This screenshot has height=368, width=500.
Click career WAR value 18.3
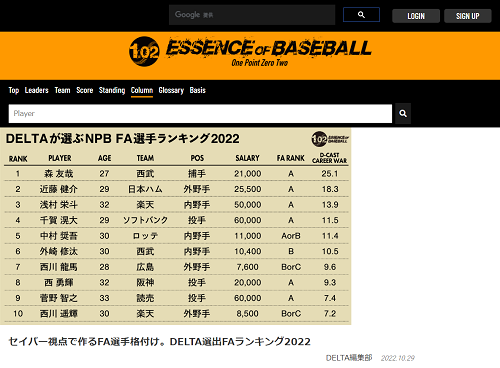[x=330, y=189]
